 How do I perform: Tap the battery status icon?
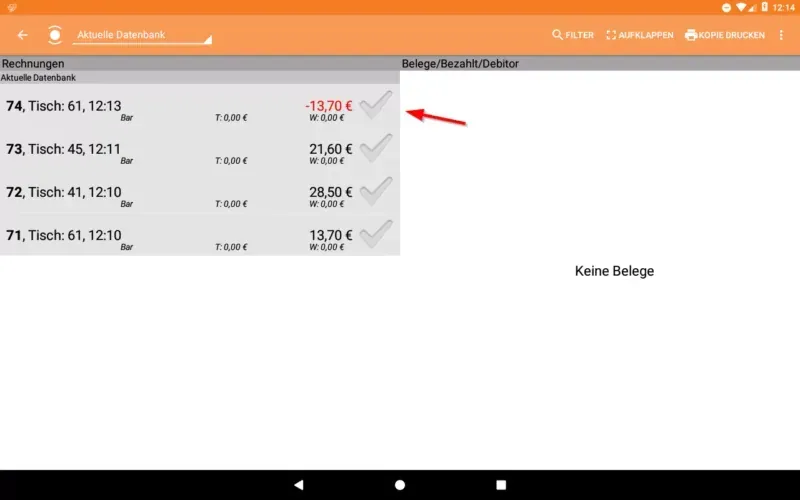pos(764,7)
